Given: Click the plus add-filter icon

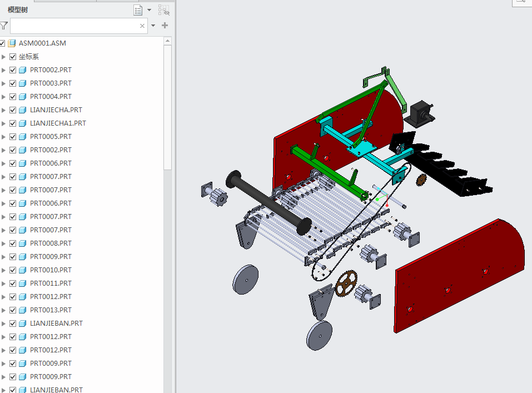Looking at the screenshot, I should click(x=165, y=26).
